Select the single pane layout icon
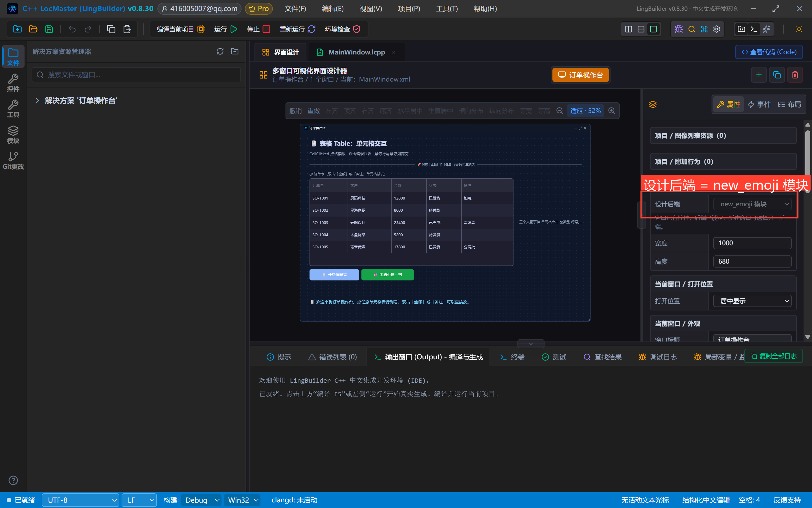 653,29
